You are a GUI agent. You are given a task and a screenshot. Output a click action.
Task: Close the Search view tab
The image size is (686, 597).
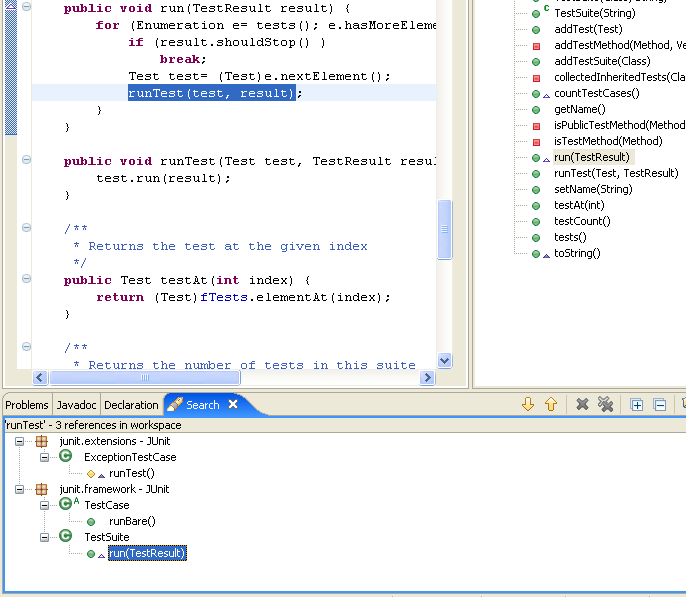coord(233,405)
